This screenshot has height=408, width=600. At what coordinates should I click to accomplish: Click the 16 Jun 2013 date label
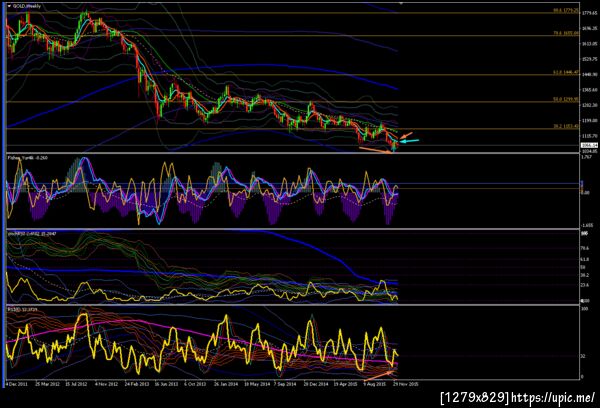point(166,384)
